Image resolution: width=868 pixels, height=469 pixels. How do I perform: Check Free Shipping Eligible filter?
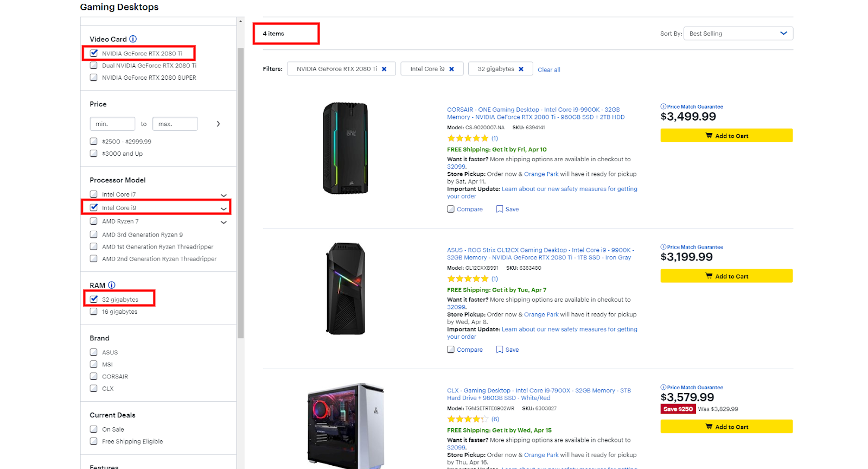point(94,441)
